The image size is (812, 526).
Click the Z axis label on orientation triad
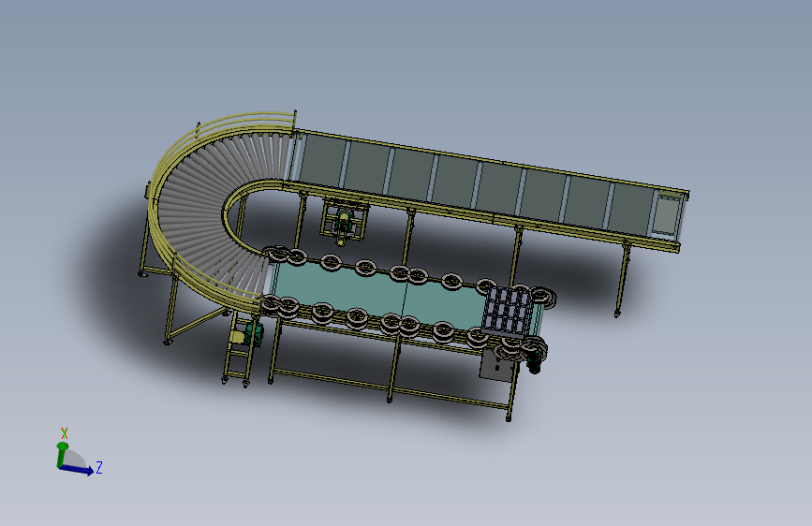(99, 468)
